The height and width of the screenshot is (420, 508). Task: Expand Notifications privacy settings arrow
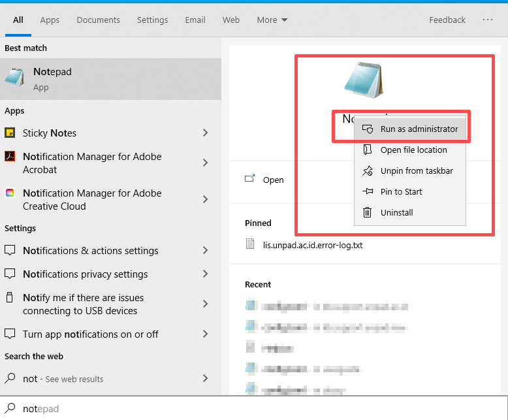pos(205,274)
